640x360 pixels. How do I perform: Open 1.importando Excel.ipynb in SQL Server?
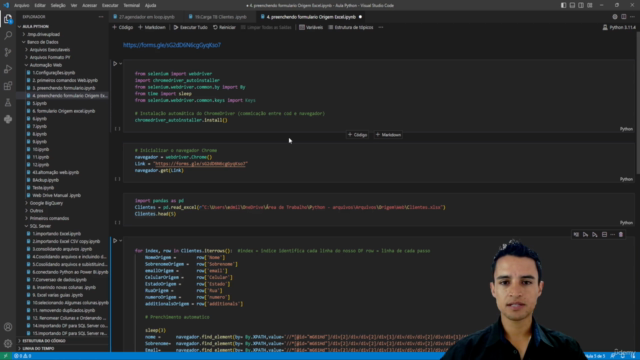tap(56, 234)
